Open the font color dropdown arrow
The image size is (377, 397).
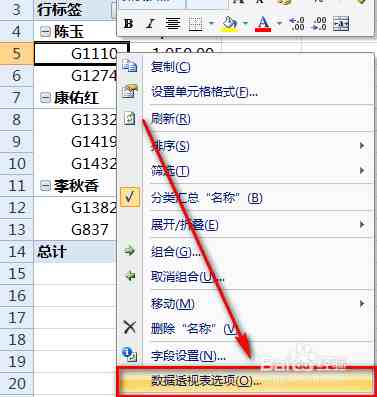279,24
